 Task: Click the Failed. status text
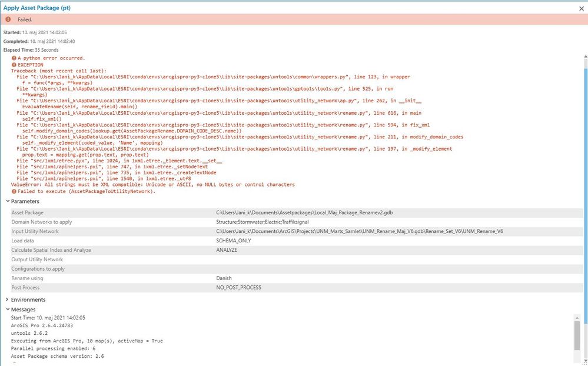(x=25, y=19)
